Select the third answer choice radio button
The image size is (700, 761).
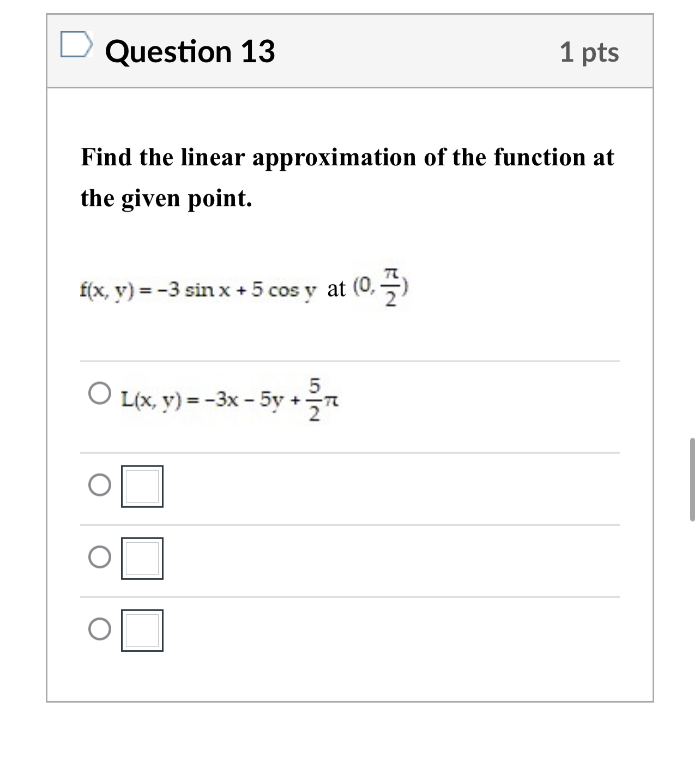tap(100, 558)
